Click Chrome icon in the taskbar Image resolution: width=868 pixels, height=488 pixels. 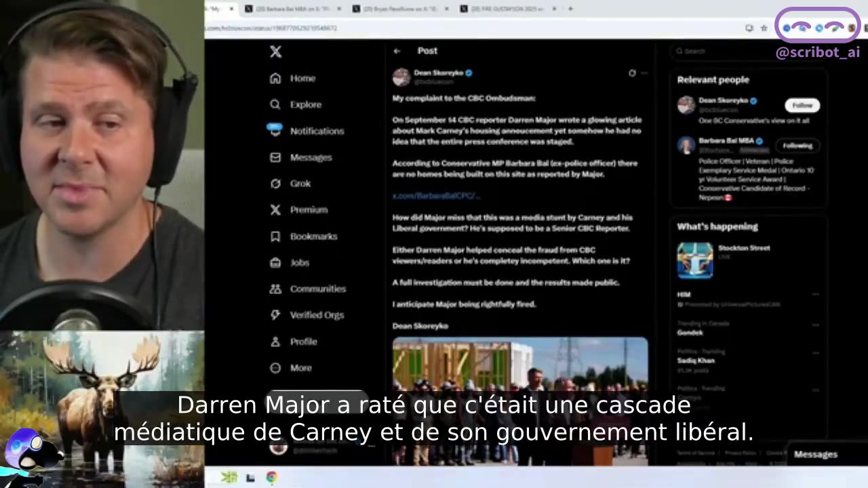271,478
